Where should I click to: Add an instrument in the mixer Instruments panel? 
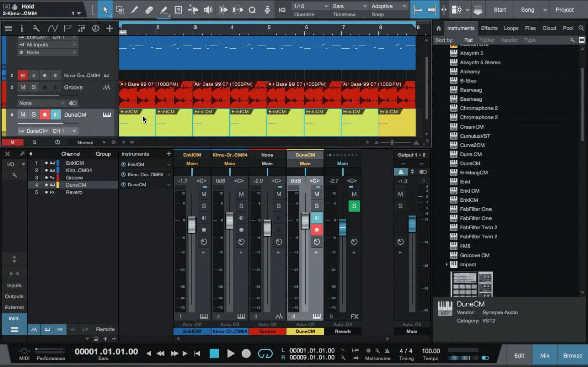pyautogui.click(x=169, y=154)
